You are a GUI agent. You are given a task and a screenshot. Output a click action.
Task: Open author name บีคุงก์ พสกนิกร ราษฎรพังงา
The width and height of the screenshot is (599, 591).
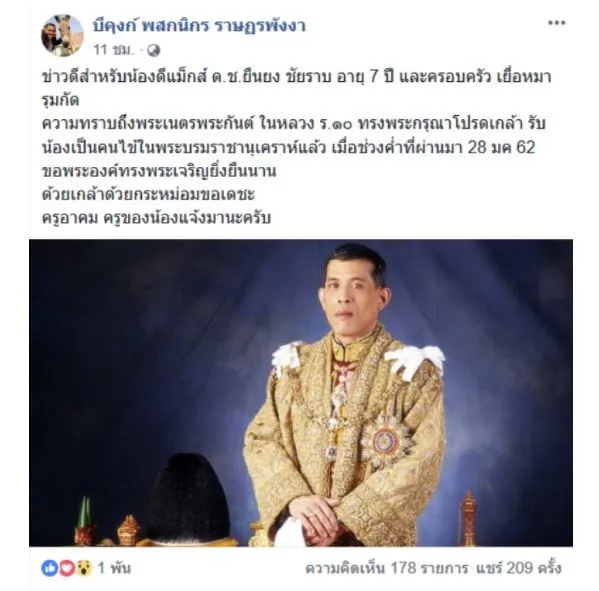(x=199, y=26)
